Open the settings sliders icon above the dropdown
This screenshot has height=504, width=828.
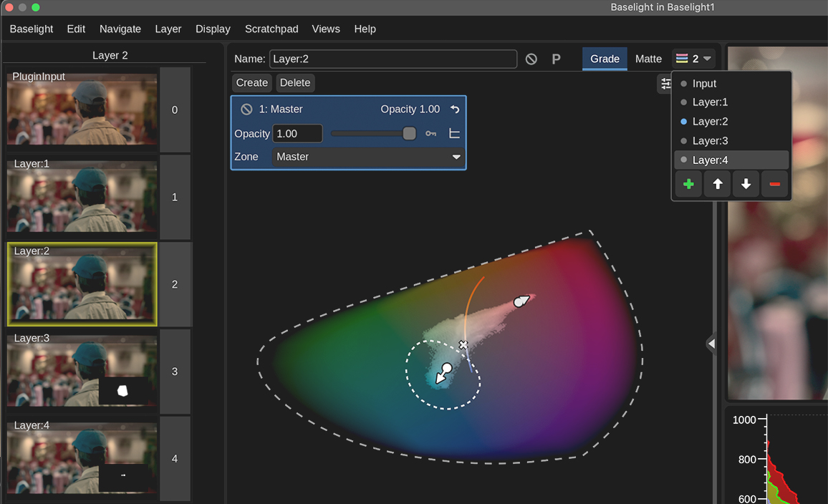coord(665,83)
